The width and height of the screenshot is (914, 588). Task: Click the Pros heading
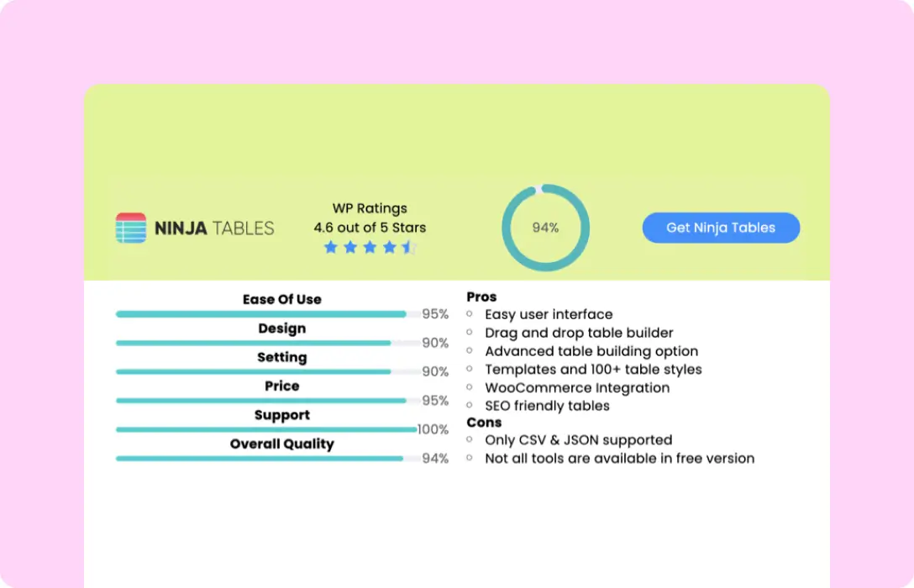tap(481, 297)
